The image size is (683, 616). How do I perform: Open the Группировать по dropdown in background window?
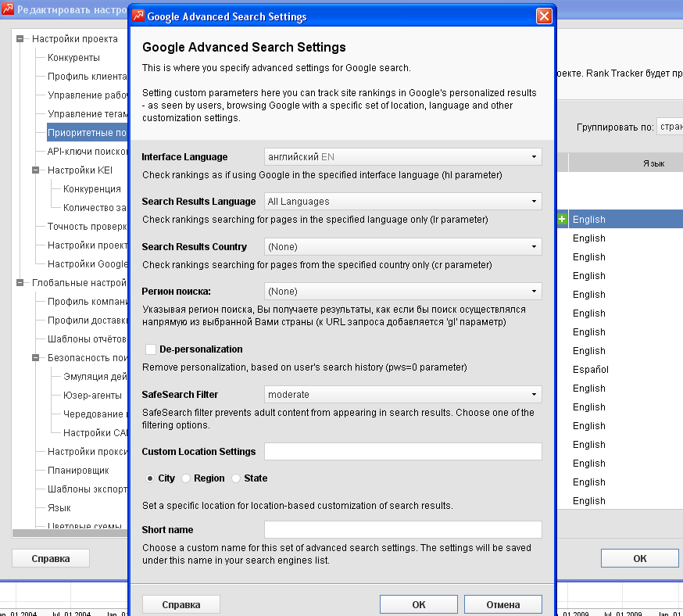click(x=670, y=127)
